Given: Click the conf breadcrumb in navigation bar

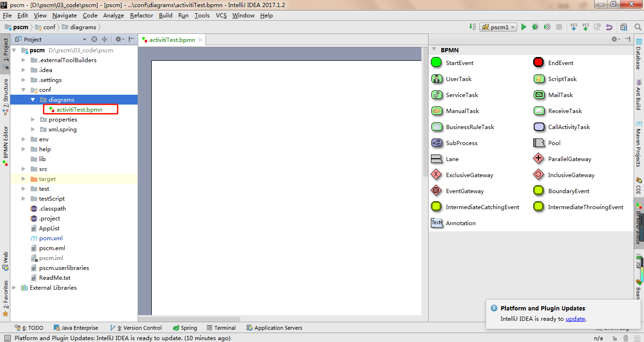Looking at the screenshot, I should coord(45,27).
